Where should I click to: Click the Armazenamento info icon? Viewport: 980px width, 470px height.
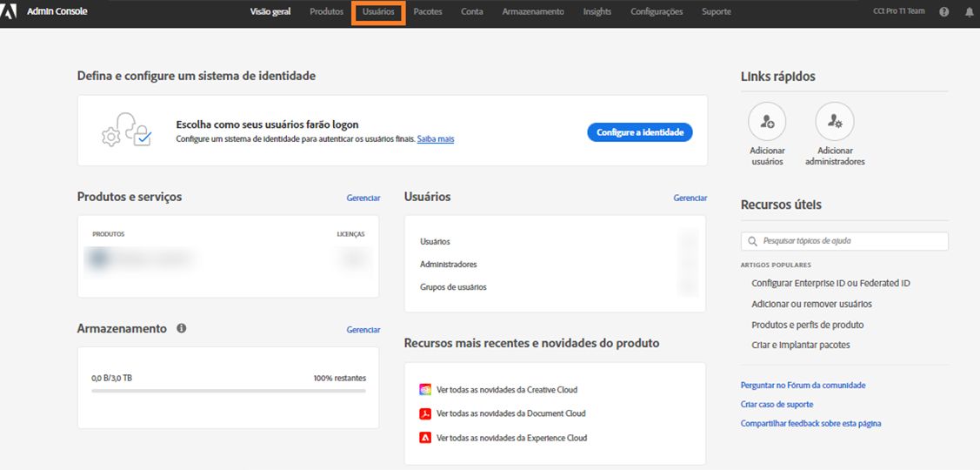(x=181, y=328)
